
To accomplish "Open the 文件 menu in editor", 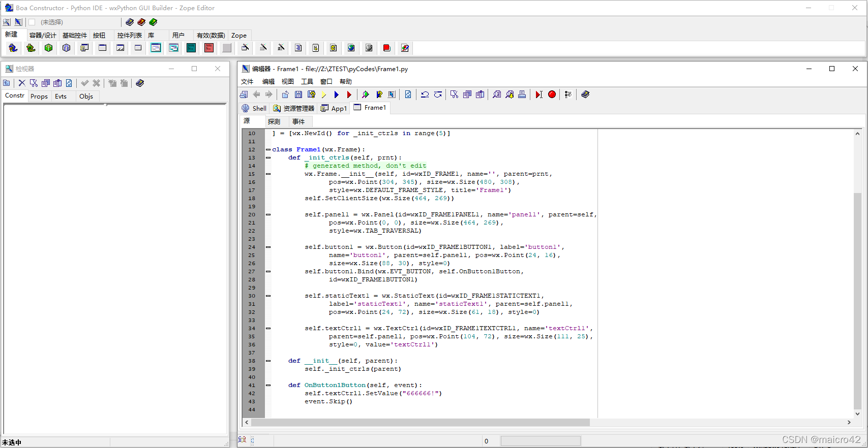I will pyautogui.click(x=247, y=81).
